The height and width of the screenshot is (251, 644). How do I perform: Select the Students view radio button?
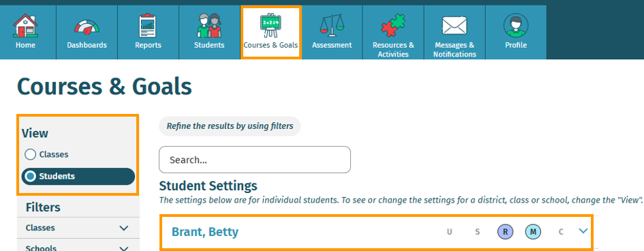31,176
